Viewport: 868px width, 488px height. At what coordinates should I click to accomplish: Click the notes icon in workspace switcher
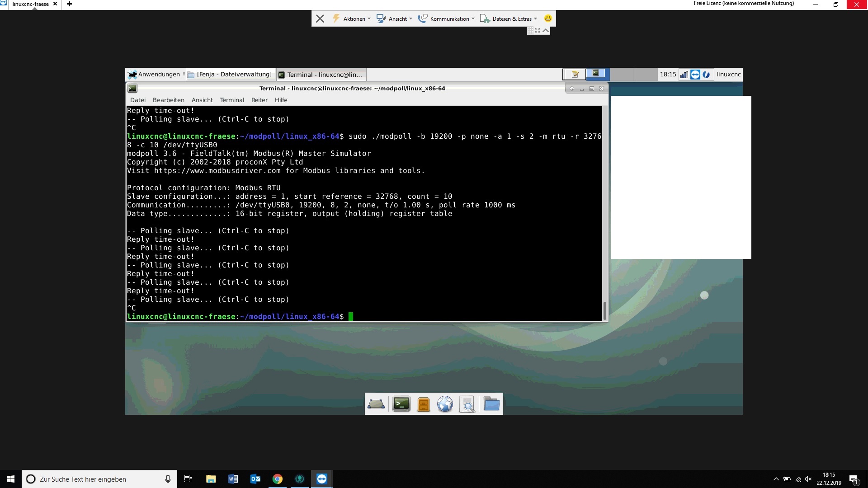575,75
